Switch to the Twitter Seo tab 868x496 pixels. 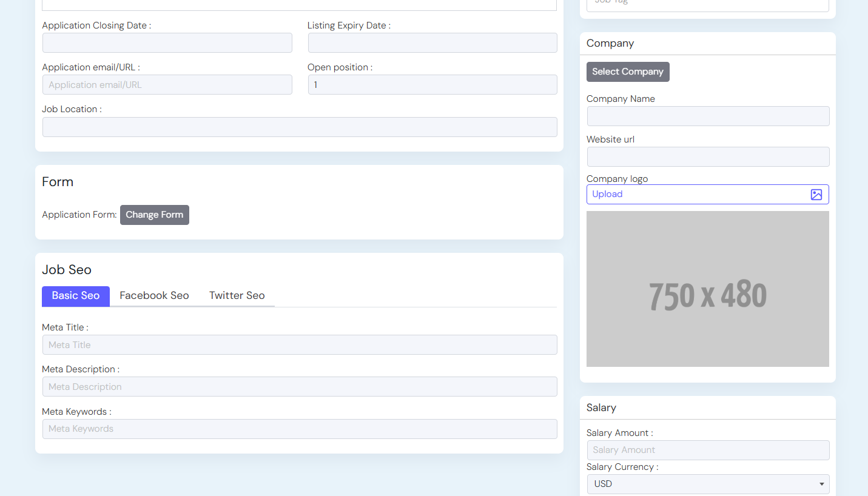pyautogui.click(x=237, y=296)
